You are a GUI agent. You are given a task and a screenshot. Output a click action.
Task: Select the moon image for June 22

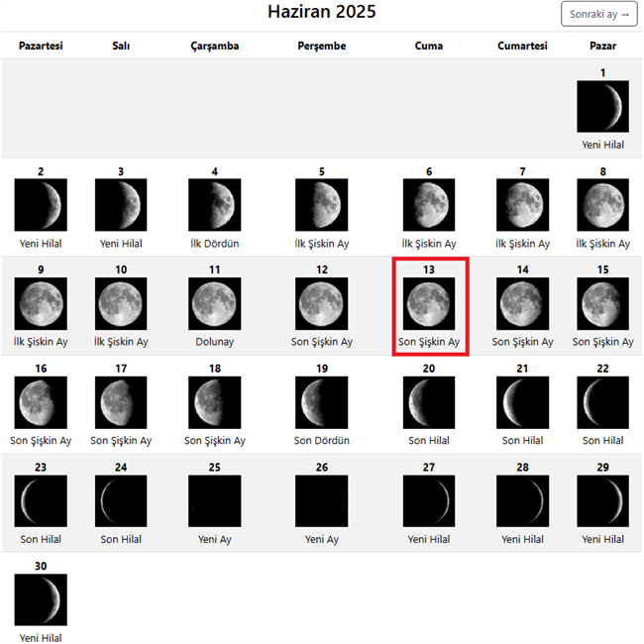(x=602, y=402)
